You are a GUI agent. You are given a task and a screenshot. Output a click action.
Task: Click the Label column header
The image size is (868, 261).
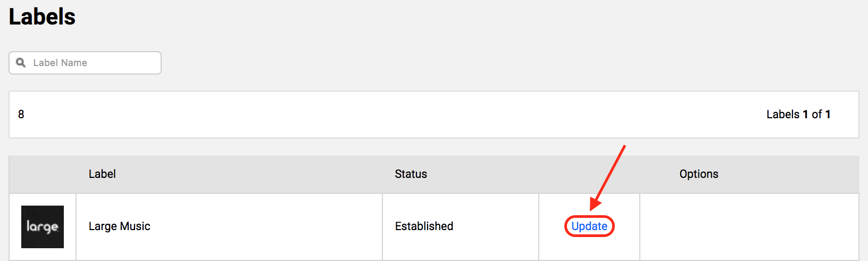point(102,174)
